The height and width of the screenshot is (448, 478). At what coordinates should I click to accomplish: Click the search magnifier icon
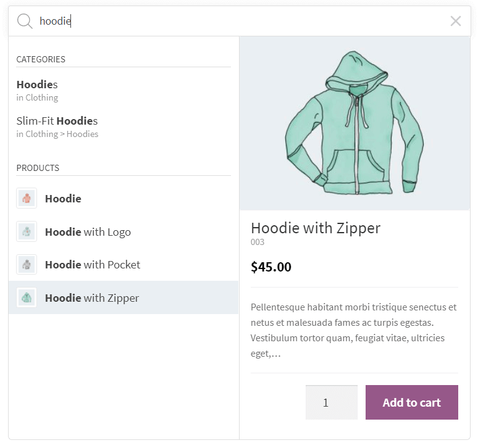tap(25, 22)
